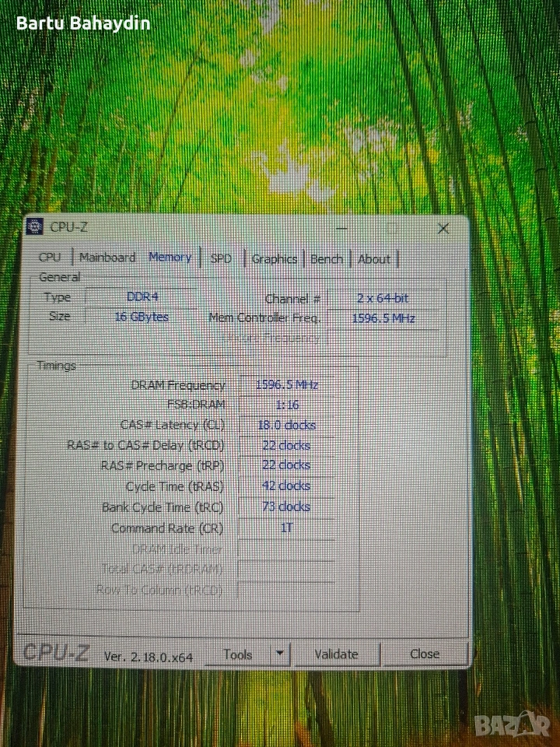Screen dimensions: 560x747
Task: Click the FSB:DRAM value 1:16
Action: pyautogui.click(x=287, y=405)
